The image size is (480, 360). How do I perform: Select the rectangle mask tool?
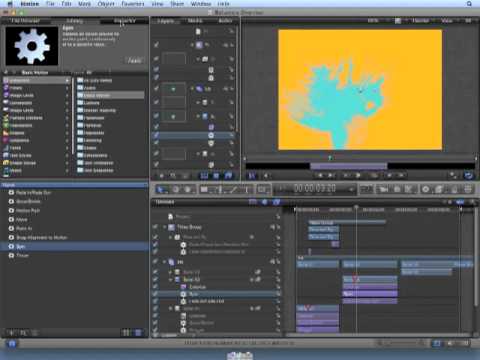point(262,189)
